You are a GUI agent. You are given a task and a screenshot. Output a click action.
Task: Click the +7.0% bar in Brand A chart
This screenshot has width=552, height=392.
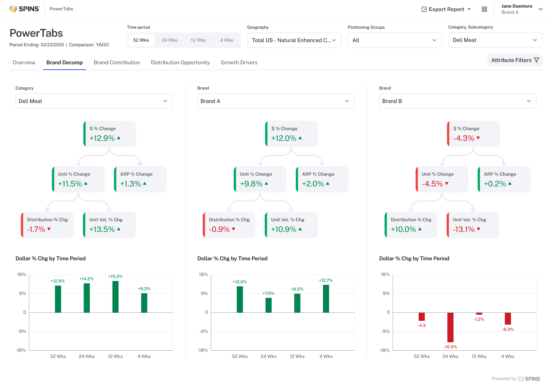tap(269, 305)
